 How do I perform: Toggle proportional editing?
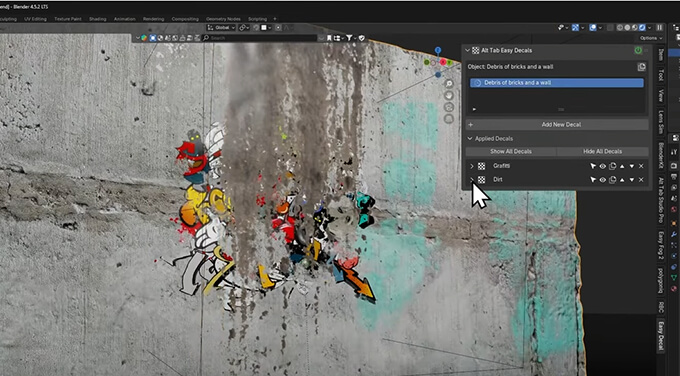coord(278,27)
